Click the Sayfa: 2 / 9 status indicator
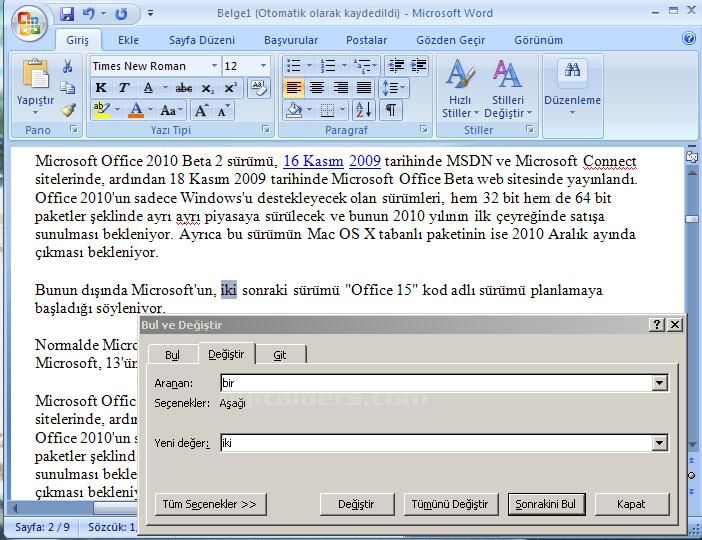702x540 pixels. (x=43, y=527)
